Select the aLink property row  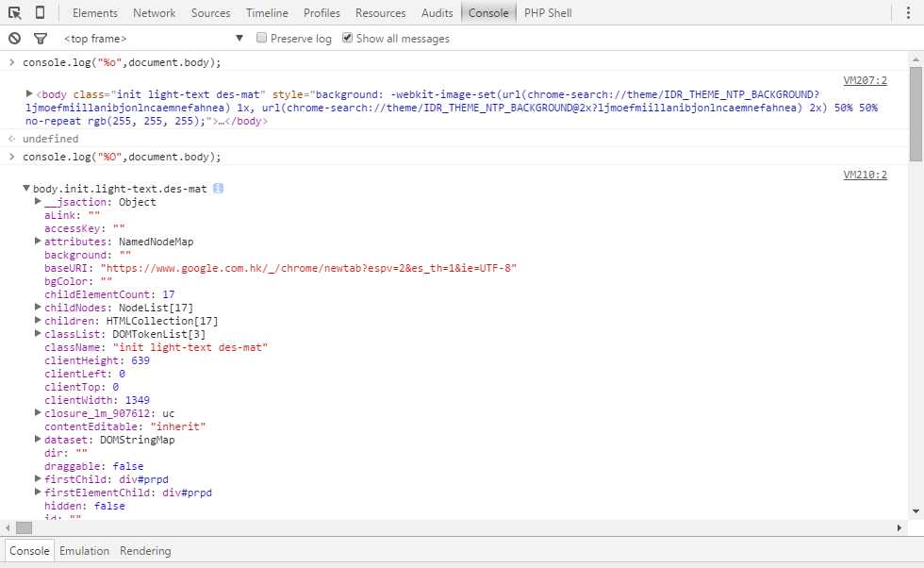[72, 215]
